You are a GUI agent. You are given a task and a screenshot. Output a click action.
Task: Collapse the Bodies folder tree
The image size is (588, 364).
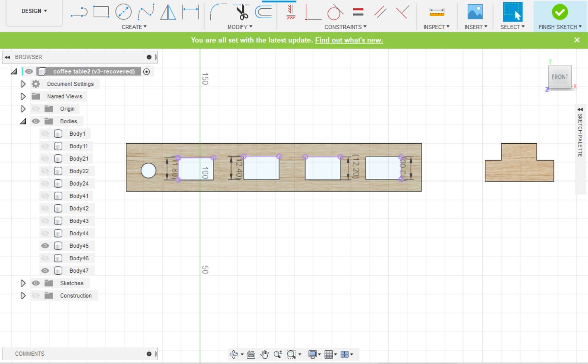(x=23, y=121)
